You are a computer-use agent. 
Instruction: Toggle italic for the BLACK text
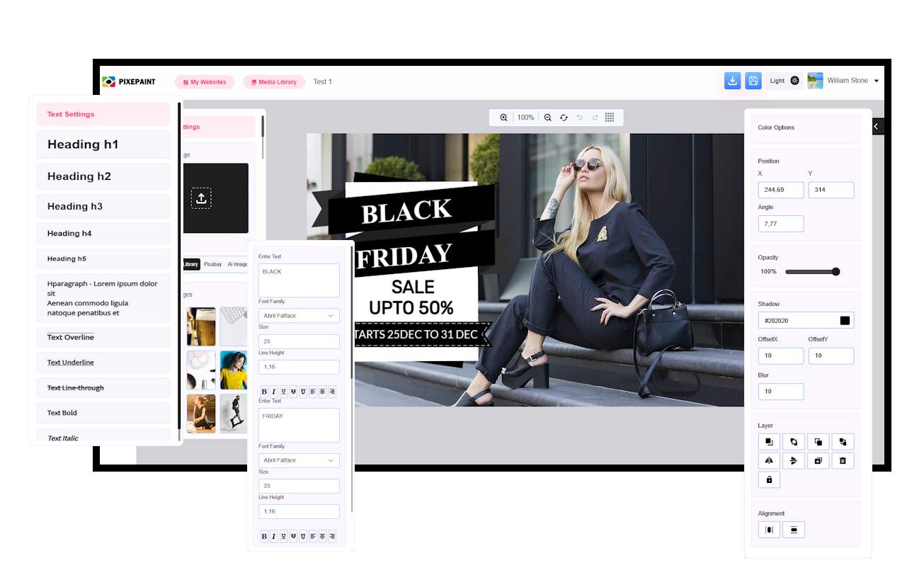coord(274,392)
